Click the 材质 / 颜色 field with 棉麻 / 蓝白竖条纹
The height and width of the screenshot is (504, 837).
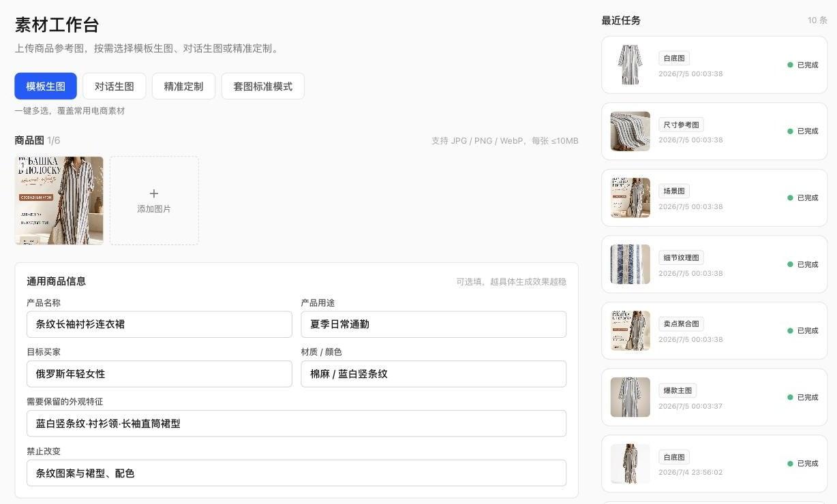click(433, 374)
